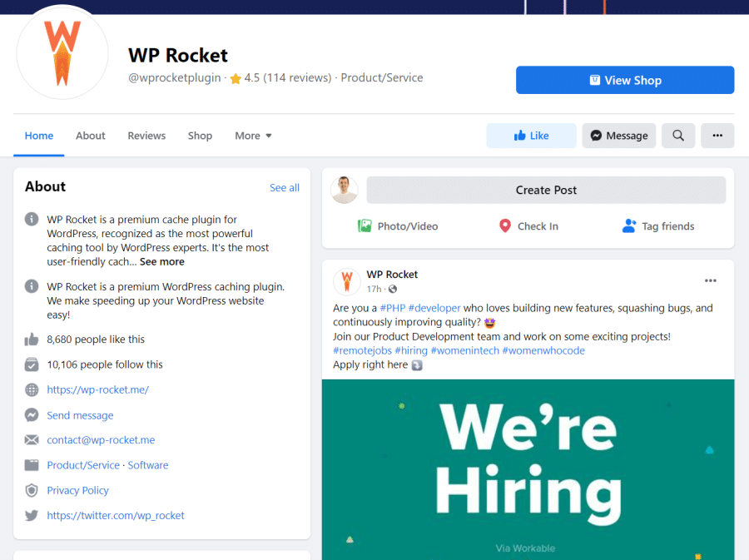Screen dimensions: 749x560
Task: Open the https://wp-rocket.me/ link
Action: [98, 390]
